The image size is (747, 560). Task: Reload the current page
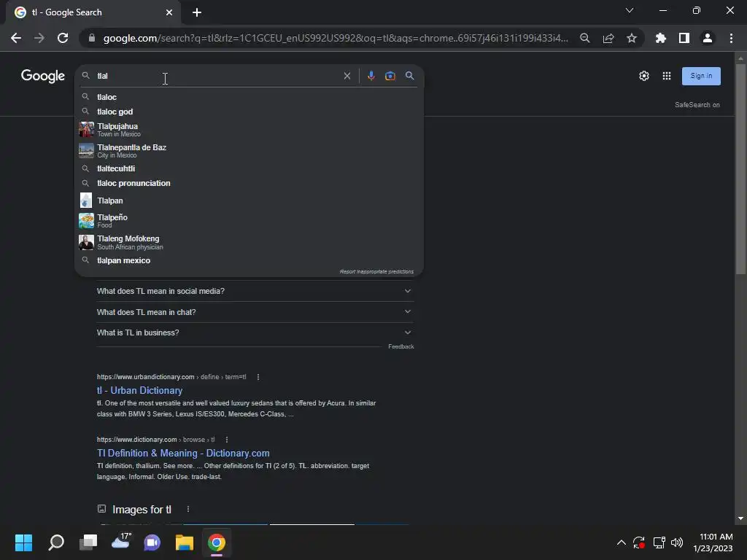tap(63, 38)
